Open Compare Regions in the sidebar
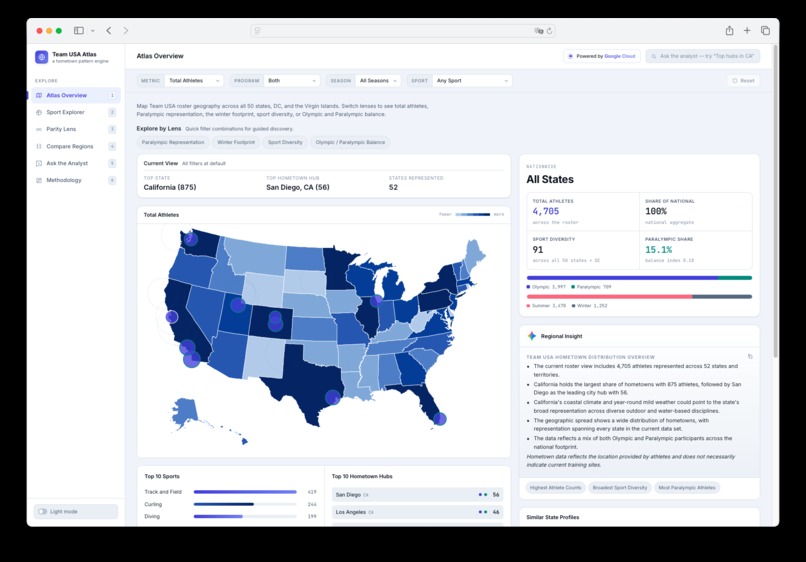Viewport: 806px width, 562px height. pos(76,147)
